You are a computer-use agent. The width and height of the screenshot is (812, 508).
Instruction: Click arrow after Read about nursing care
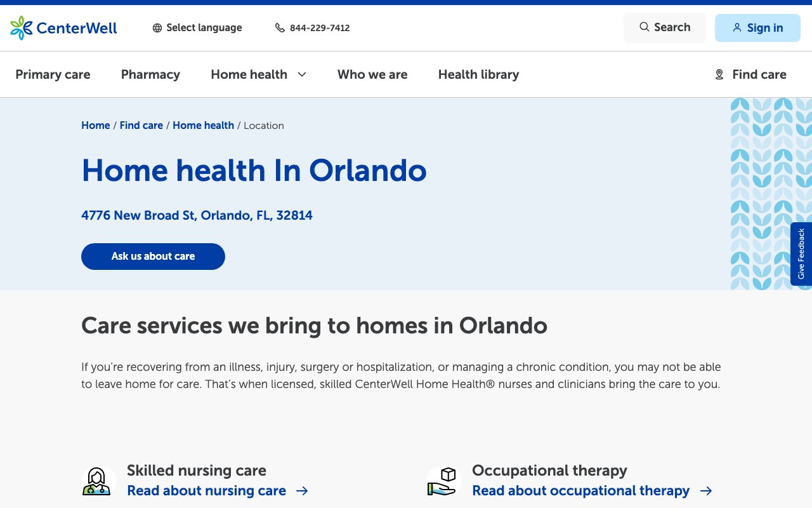(303, 491)
